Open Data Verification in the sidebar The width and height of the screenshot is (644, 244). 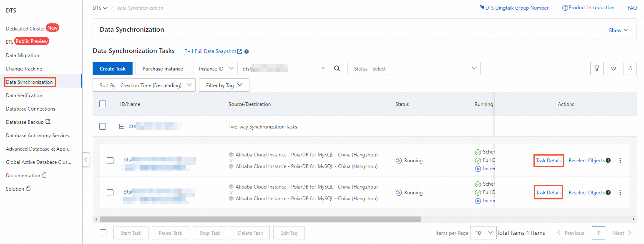(24, 96)
